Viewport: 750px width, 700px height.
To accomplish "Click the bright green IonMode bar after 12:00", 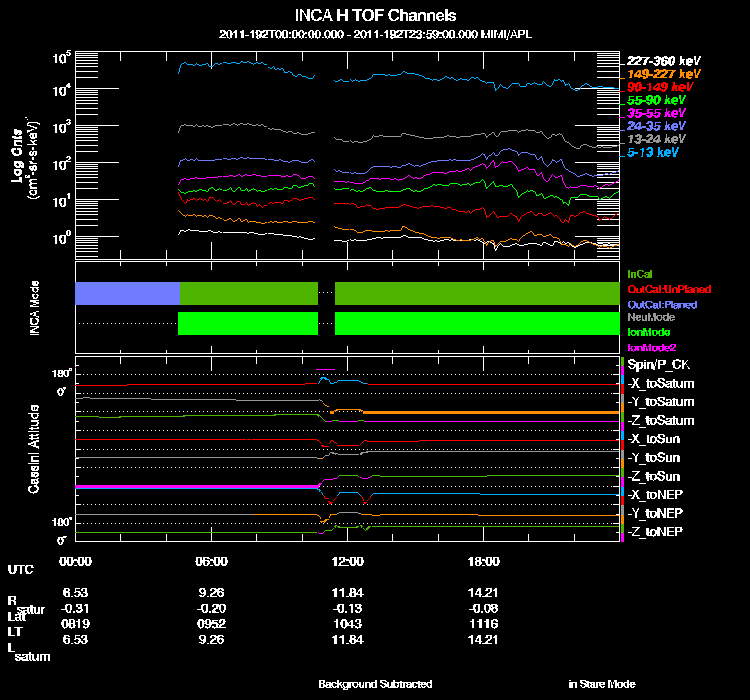I will pyautogui.click(x=477, y=323).
